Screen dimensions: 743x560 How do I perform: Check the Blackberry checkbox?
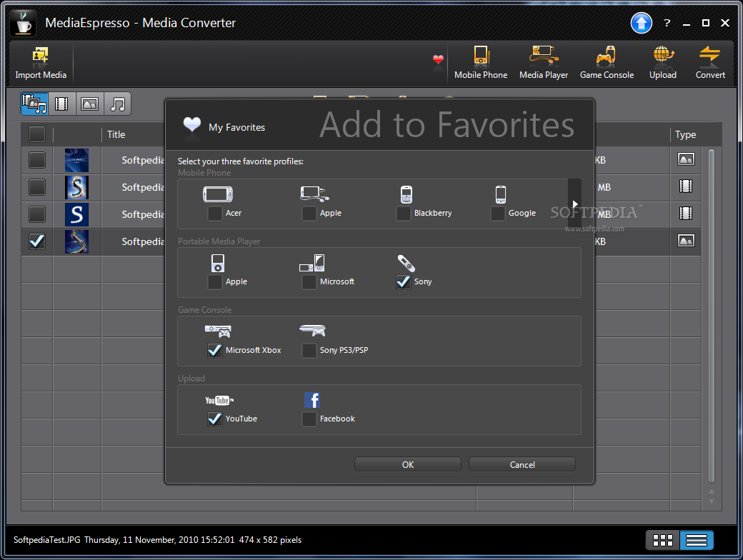pyautogui.click(x=403, y=214)
